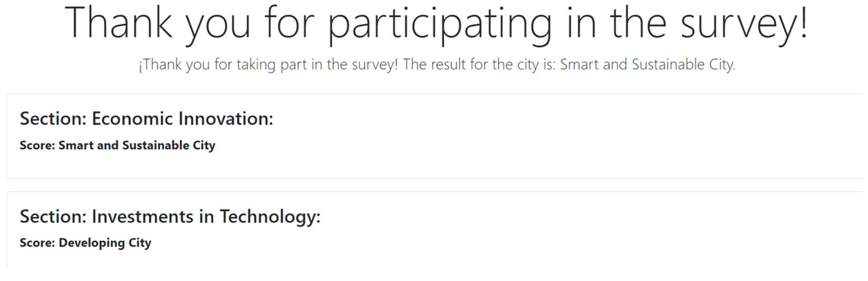Click "The result for the city is:" phrase

coord(478,65)
